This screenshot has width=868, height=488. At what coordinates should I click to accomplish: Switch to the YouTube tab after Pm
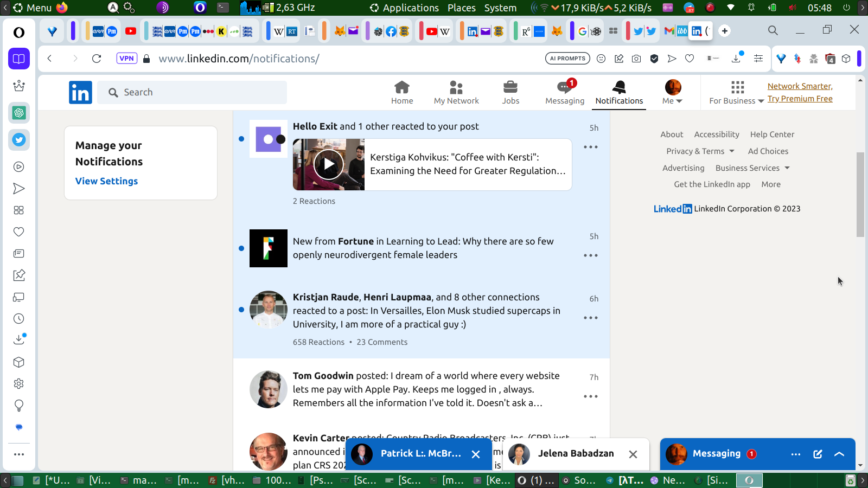point(131,31)
